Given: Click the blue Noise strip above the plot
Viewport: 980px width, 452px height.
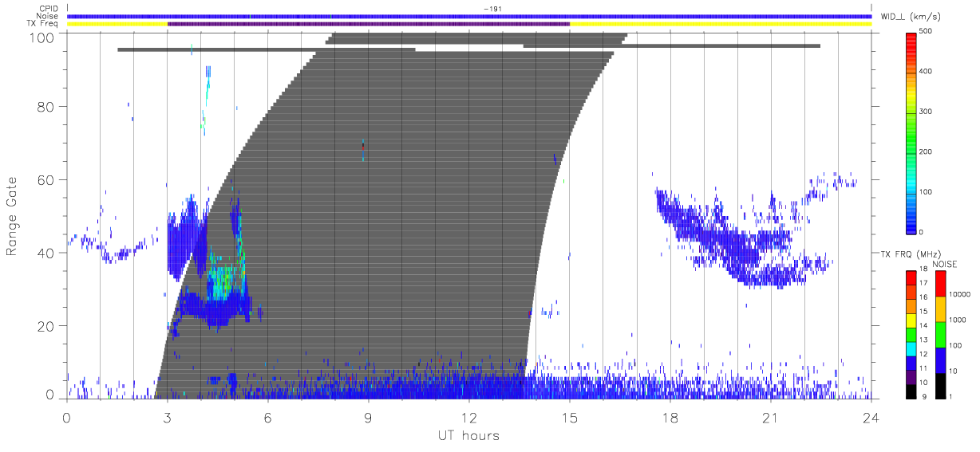Looking at the screenshot, I should pyautogui.click(x=469, y=16).
